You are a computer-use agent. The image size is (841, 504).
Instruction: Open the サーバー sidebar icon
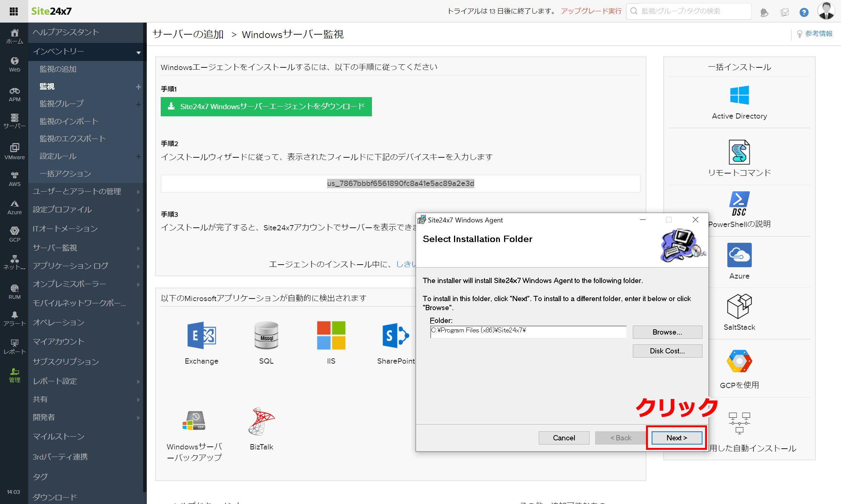coord(14,121)
